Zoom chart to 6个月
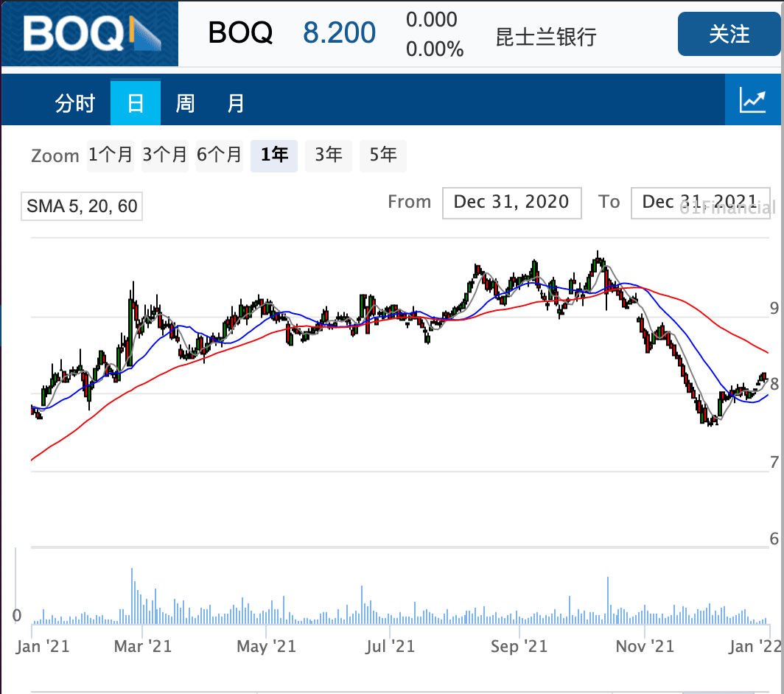Screen dimensions: 784x694 [219, 155]
